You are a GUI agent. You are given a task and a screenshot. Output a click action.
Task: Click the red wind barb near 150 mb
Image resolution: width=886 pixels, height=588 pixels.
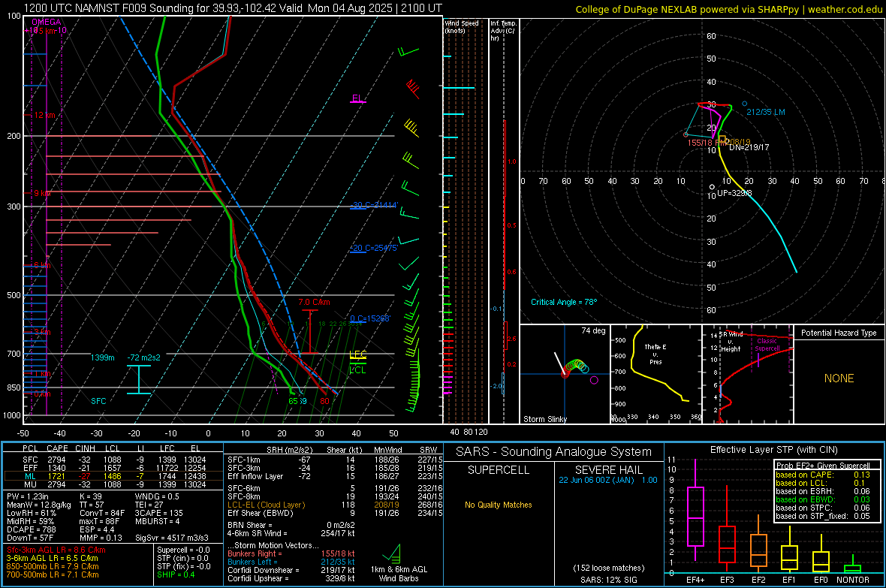click(413, 89)
